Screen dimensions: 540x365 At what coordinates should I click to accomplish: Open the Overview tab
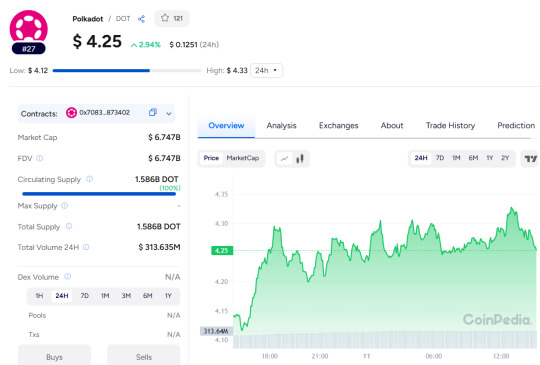(x=226, y=126)
